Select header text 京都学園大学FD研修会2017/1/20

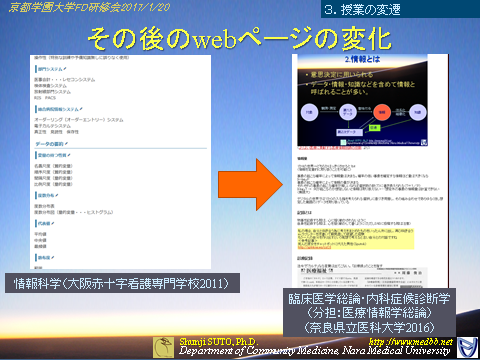89,7
